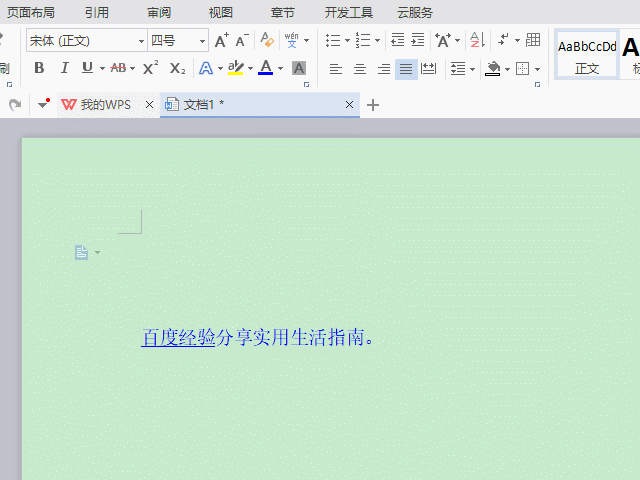640x480 pixels.
Task: Apply blue font color
Action: (266, 68)
